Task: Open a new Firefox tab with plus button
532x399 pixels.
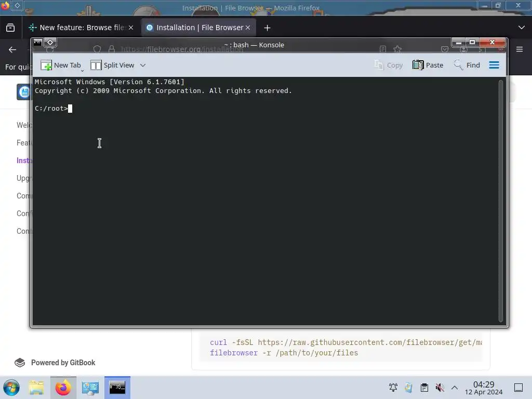Action: [268, 28]
